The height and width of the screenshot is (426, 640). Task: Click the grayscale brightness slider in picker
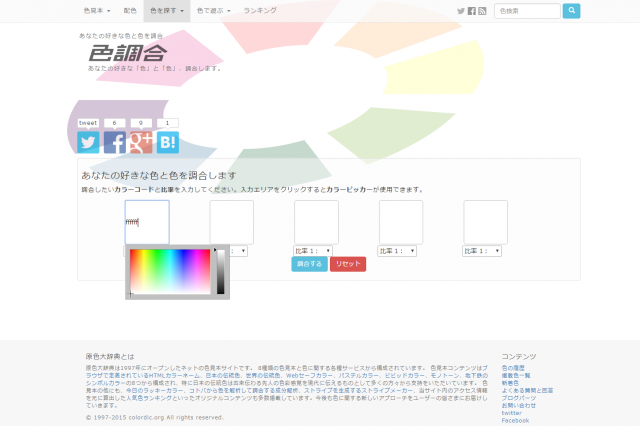[x=221, y=271]
